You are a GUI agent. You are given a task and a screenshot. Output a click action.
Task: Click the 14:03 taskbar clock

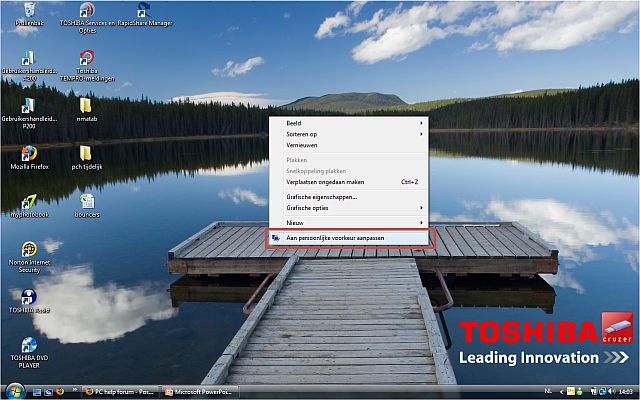coord(626,392)
